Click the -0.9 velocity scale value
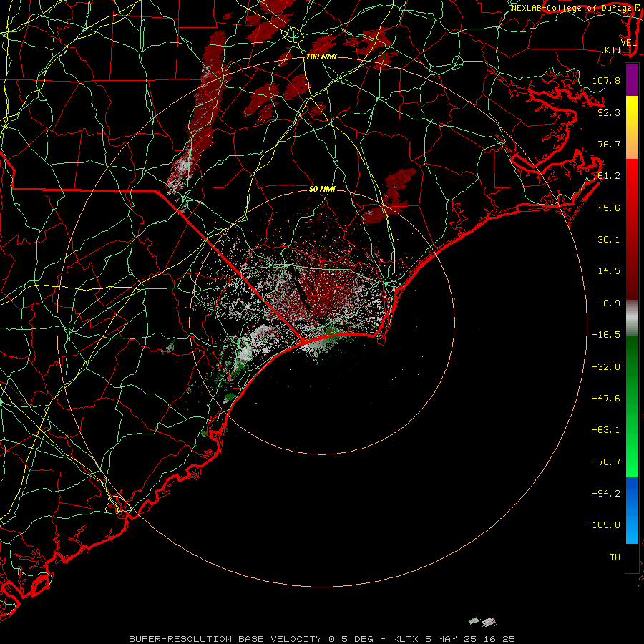Image resolution: width=644 pixels, height=644 pixels. pyautogui.click(x=609, y=303)
